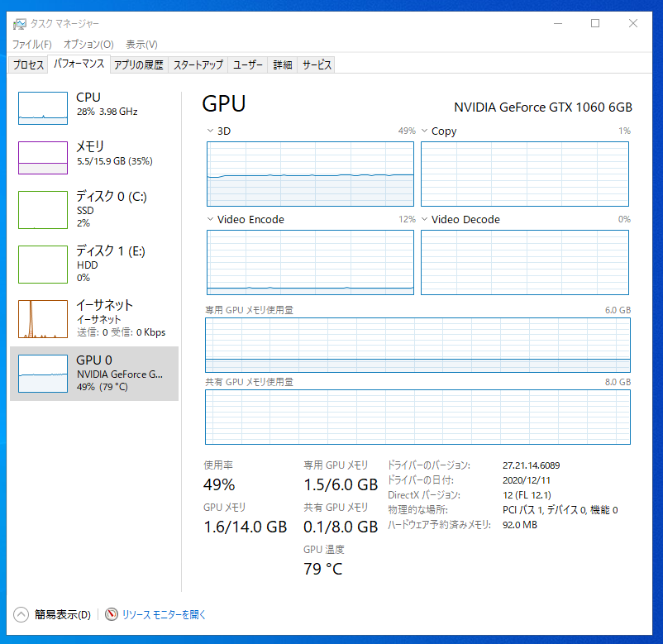Click the CPU 28% 3.98 GHz text
Image resolution: width=663 pixels, height=644 pixels.
[107, 112]
